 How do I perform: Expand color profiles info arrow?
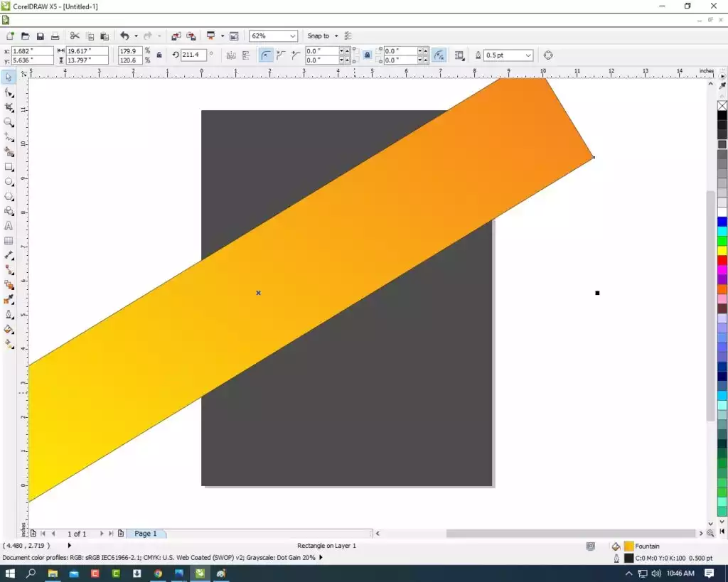(x=321, y=557)
